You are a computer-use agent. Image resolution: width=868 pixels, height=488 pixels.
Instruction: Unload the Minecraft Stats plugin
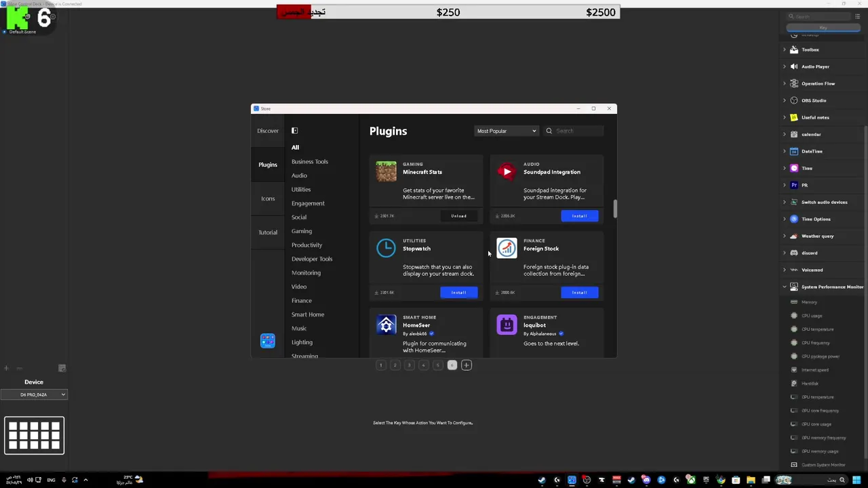pyautogui.click(x=458, y=216)
